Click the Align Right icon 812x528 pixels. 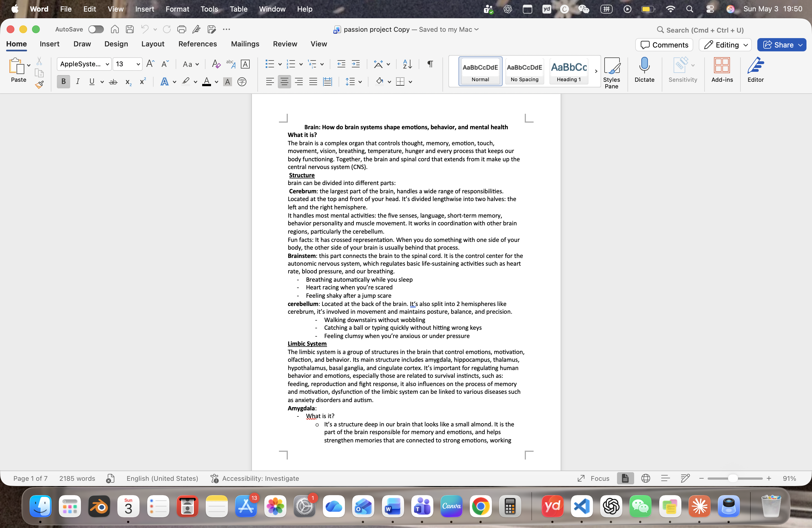[299, 82]
